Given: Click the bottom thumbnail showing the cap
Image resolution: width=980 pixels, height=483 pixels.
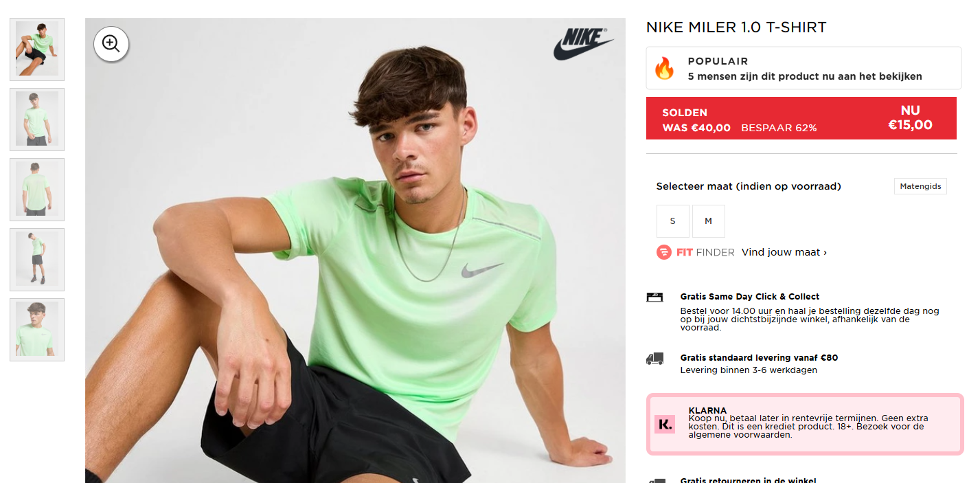Looking at the screenshot, I should click(x=36, y=329).
